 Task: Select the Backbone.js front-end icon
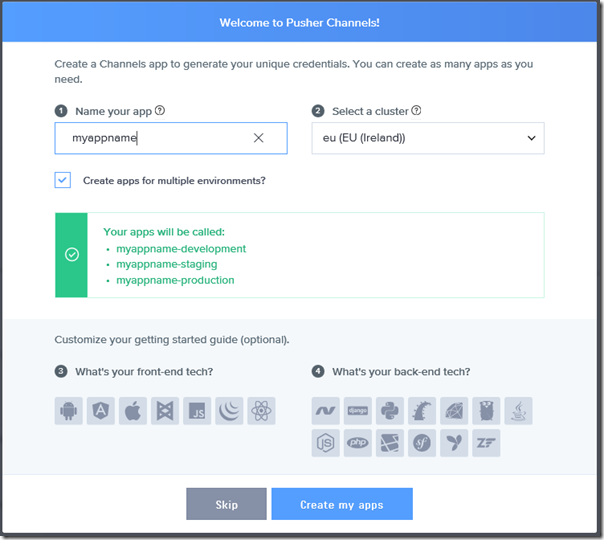[x=165, y=411]
